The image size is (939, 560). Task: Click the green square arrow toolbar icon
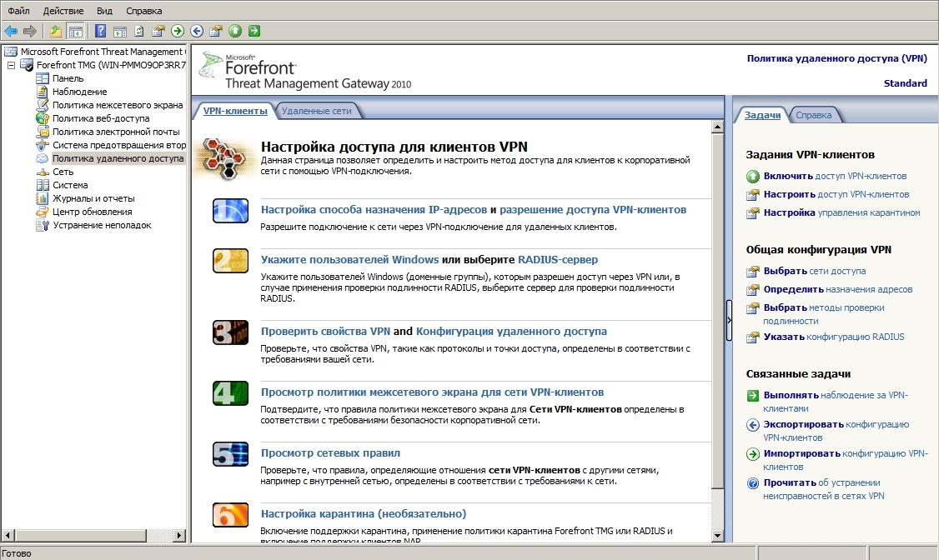(254, 31)
